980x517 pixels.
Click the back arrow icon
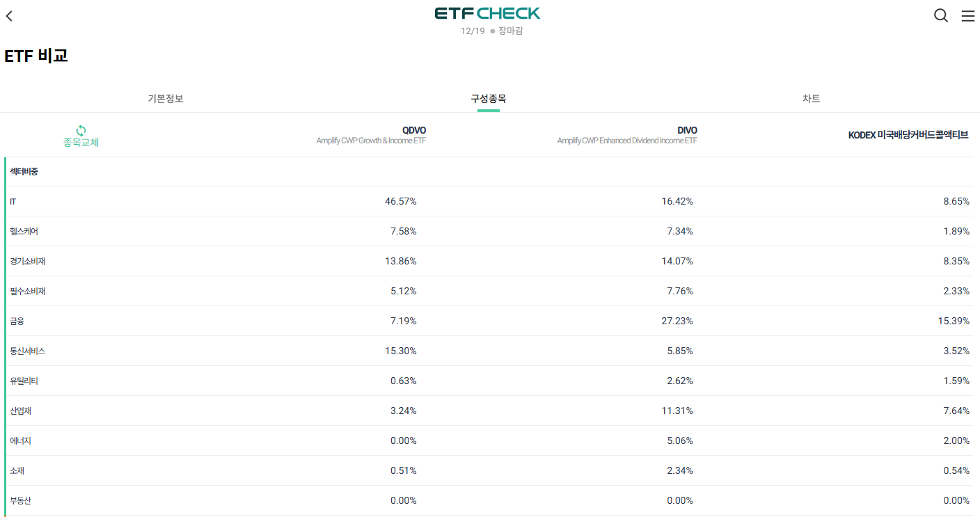[9, 16]
